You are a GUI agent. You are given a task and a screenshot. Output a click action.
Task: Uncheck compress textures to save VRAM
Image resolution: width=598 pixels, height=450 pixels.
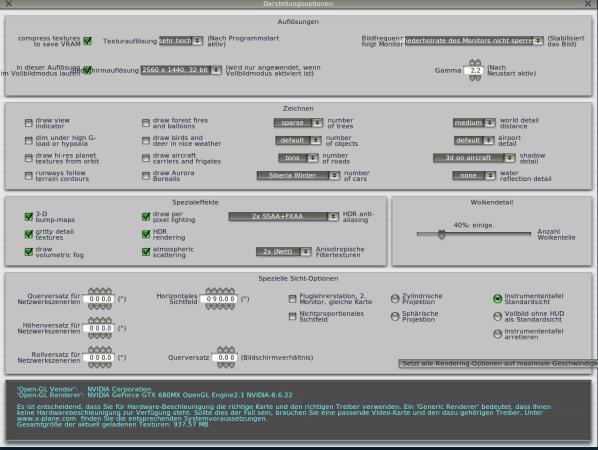87,41
